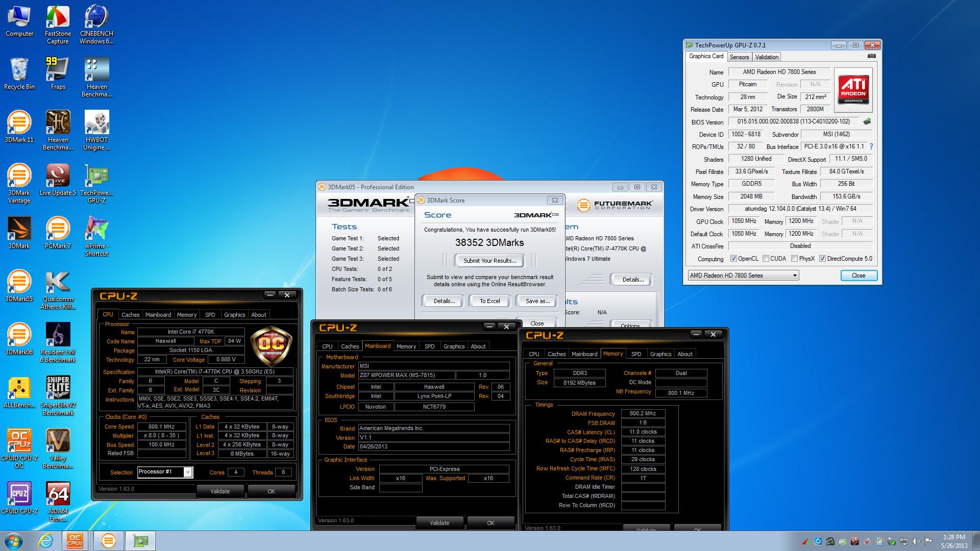Switch to 3DMark05 taskbar button
Image resolution: width=980 pixels, height=551 pixels.
(x=108, y=541)
